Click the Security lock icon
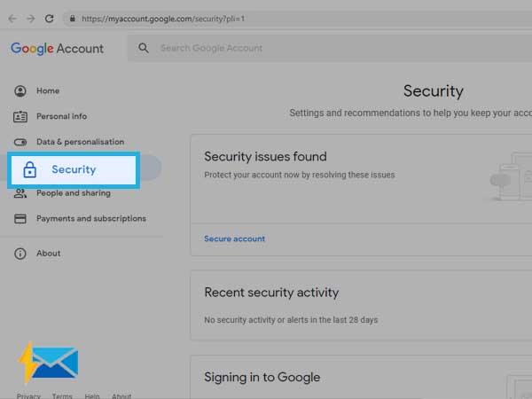532x399 pixels. tap(30, 169)
